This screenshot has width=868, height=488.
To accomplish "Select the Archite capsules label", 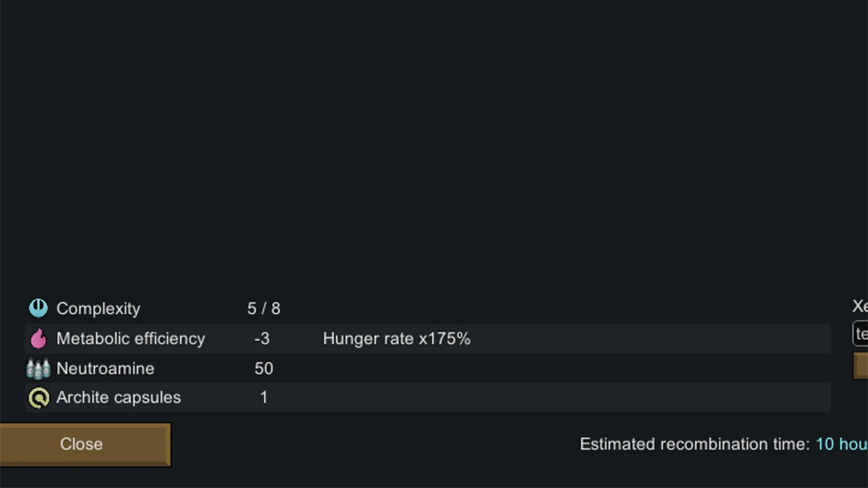I will (118, 398).
